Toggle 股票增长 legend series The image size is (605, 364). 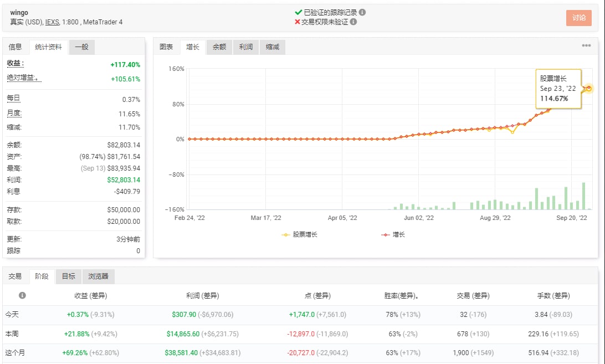click(300, 235)
